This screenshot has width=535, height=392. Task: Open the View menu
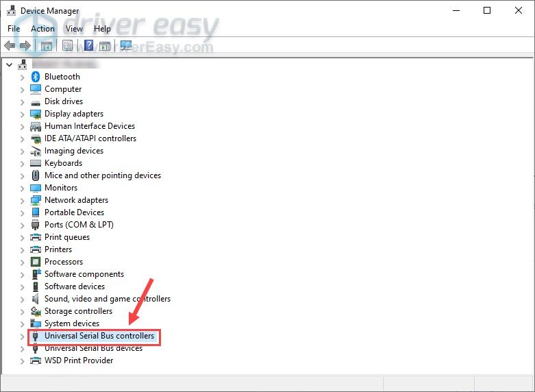pyautogui.click(x=74, y=29)
